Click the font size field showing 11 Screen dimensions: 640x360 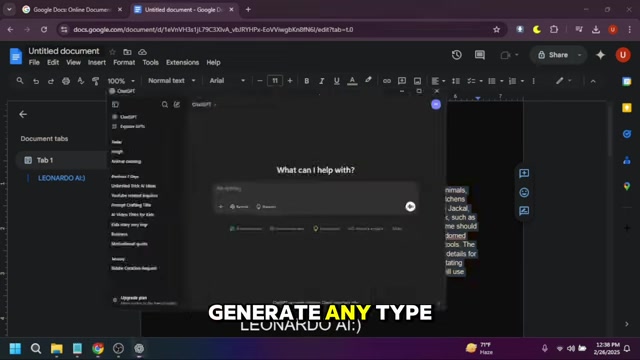coord(275,81)
